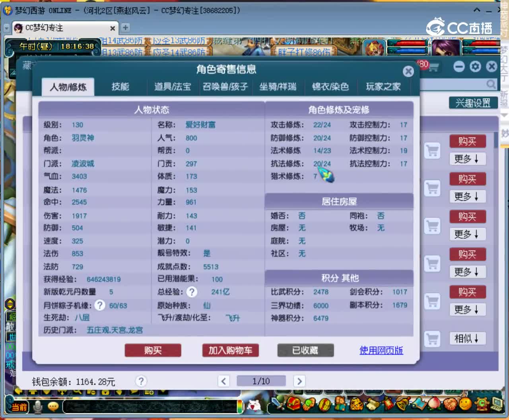
Task: Click 购买 in the topmost listing row
Action: [467, 141]
